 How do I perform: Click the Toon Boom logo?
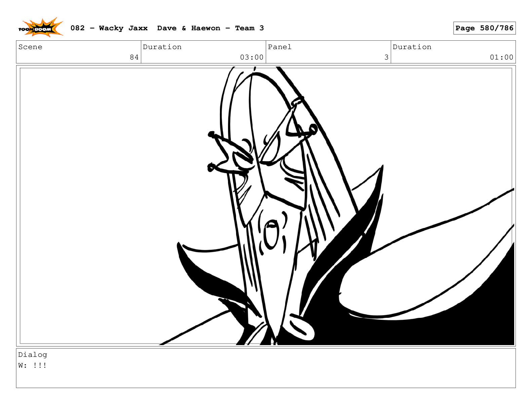pyautogui.click(x=41, y=28)
